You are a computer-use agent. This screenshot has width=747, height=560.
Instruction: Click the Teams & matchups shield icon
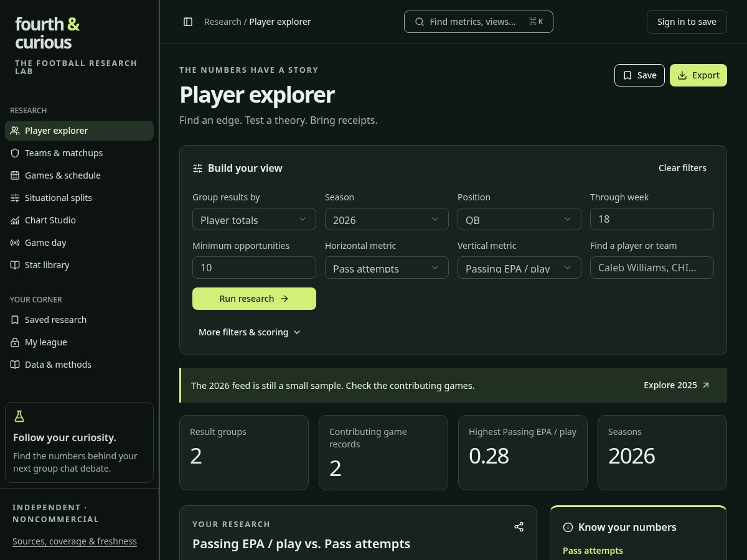15,153
